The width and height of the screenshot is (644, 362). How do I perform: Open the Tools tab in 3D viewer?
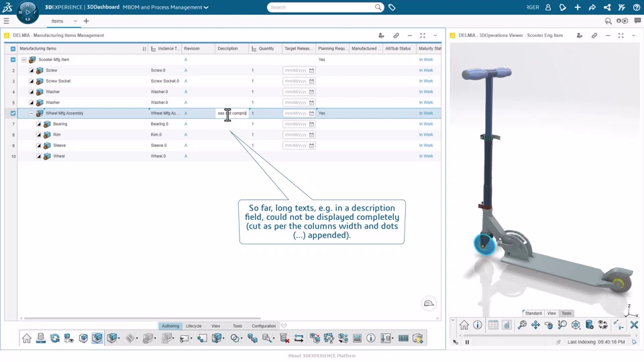[x=566, y=313]
